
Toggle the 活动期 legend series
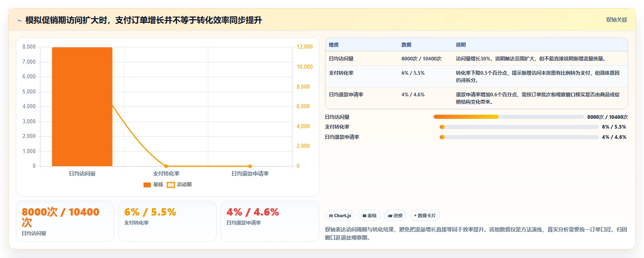click(179, 185)
